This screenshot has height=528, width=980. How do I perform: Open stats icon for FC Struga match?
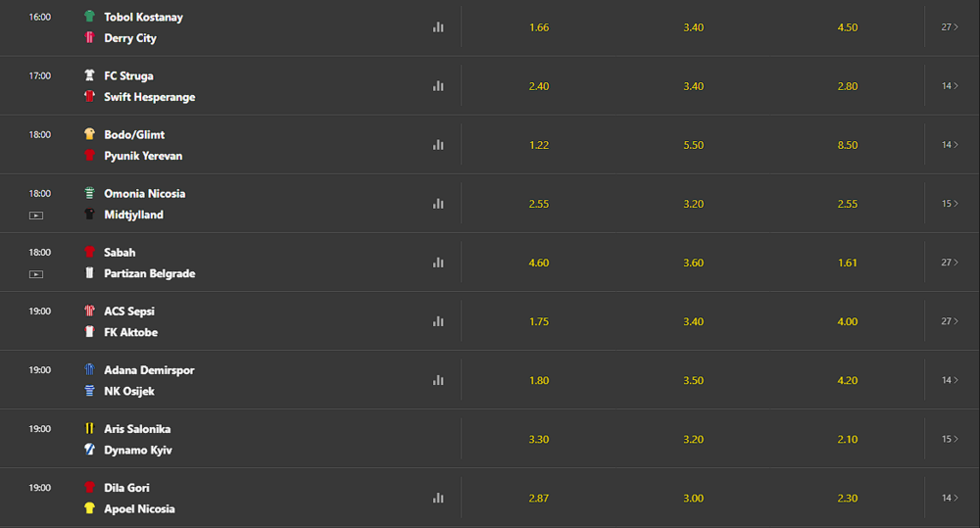coord(438,86)
